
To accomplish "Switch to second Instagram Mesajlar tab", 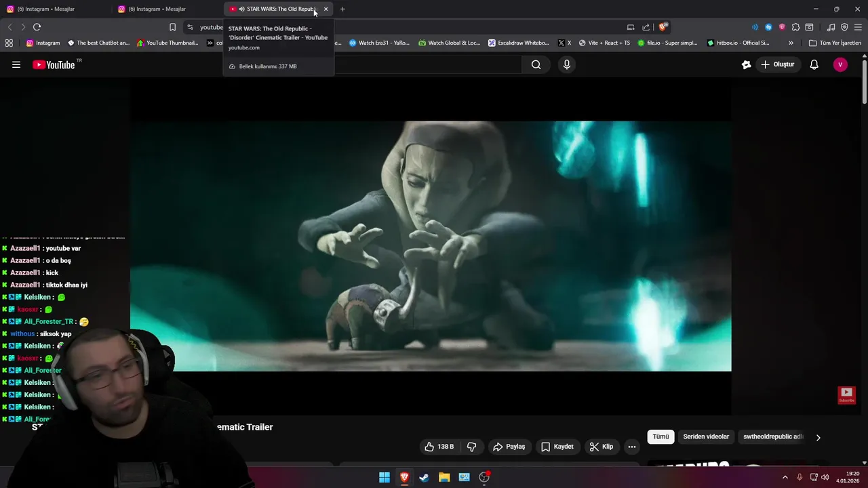I will [x=165, y=9].
